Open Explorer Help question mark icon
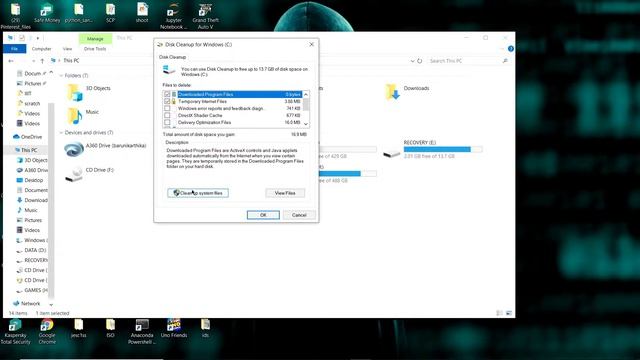 [x=511, y=49]
